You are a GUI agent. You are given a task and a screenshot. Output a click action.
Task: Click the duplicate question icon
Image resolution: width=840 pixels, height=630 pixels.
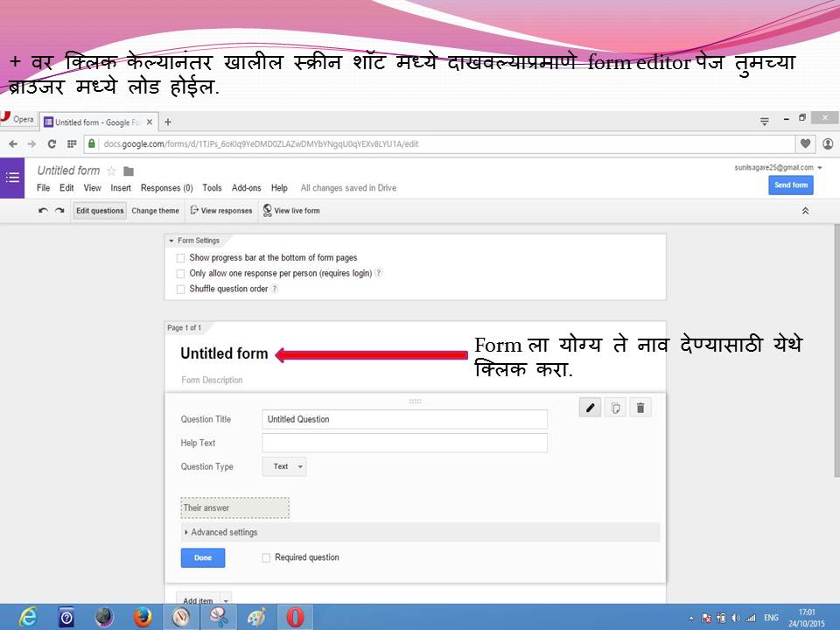coord(615,409)
